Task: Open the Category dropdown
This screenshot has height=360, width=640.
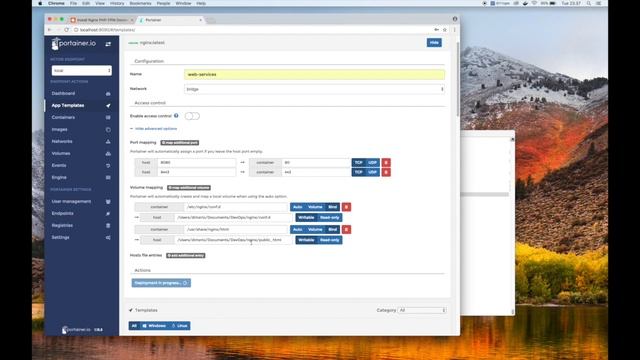Action: [422, 310]
